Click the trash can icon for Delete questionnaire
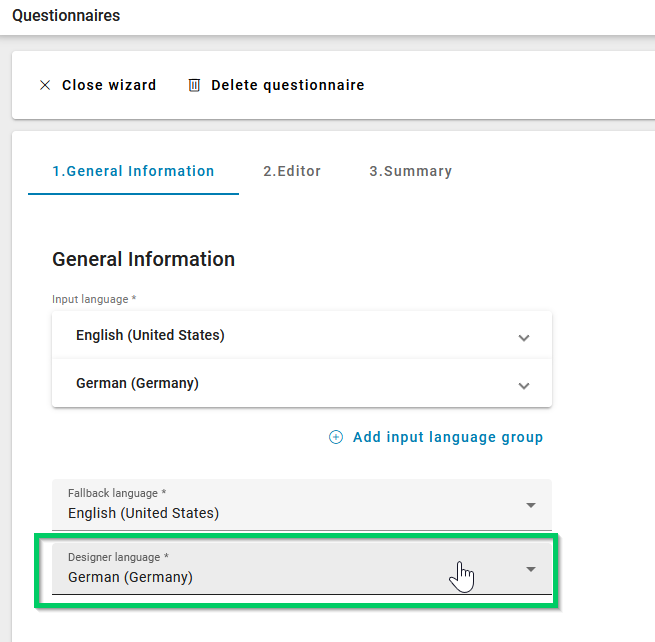 click(195, 86)
